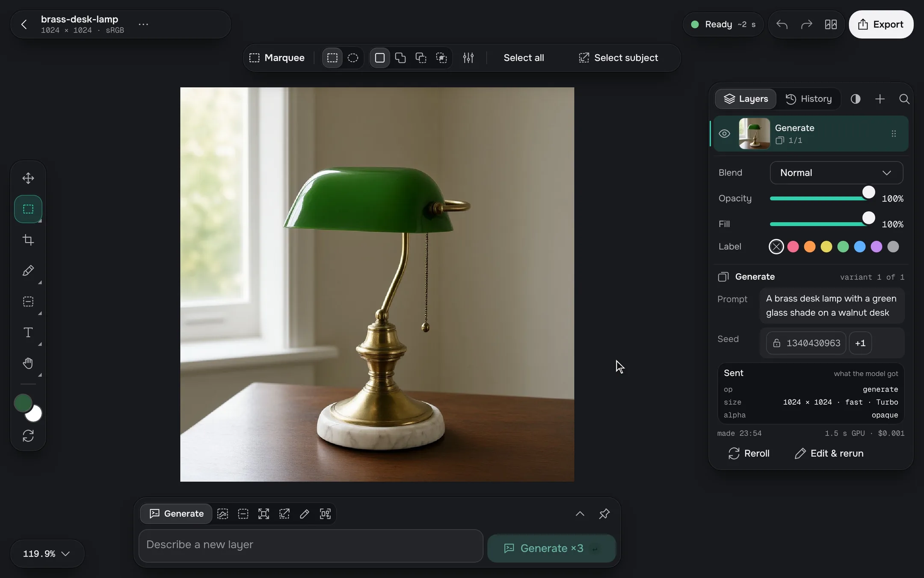This screenshot has width=924, height=578.
Task: Choose subtract from selection mode
Action: pyautogui.click(x=421, y=58)
